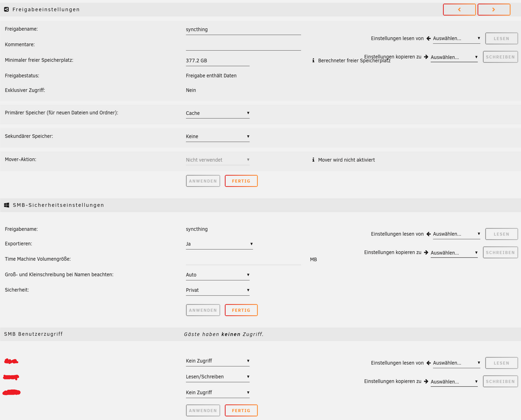Open the Primärer Speicher Cache dropdown
Image resolution: width=521 pixels, height=420 pixels.
218,113
